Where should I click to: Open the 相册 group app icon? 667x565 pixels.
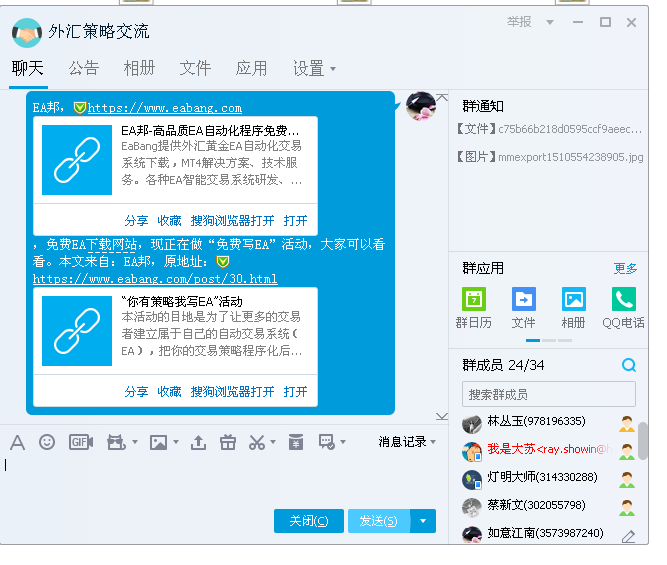573,299
